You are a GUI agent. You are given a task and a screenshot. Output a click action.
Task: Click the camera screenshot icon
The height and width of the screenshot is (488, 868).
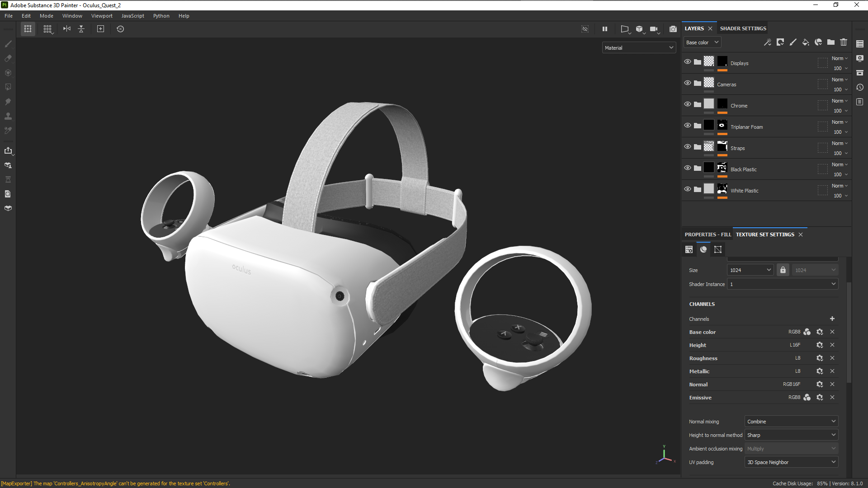tap(673, 29)
